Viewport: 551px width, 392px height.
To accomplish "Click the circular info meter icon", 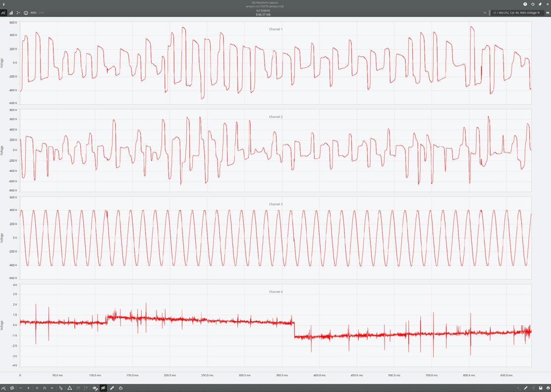I will [x=26, y=13].
